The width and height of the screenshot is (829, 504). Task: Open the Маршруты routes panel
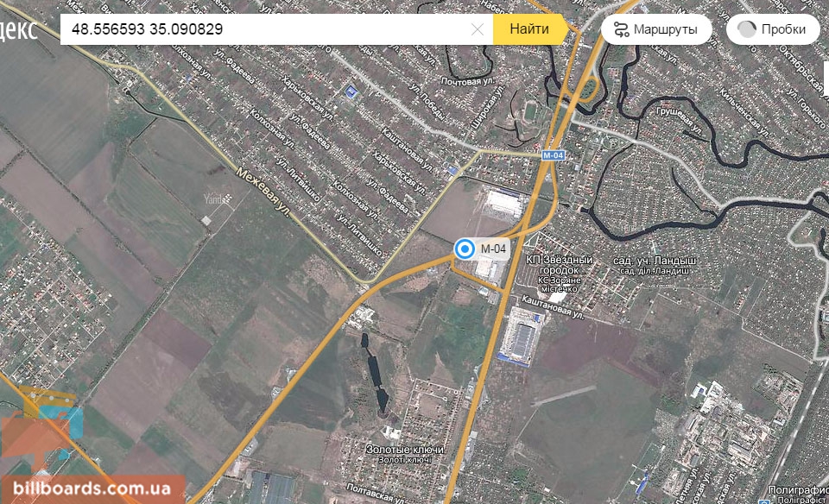(656, 29)
